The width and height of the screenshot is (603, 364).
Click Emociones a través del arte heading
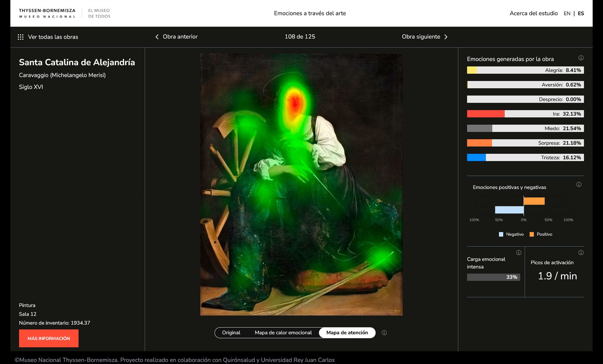[310, 13]
